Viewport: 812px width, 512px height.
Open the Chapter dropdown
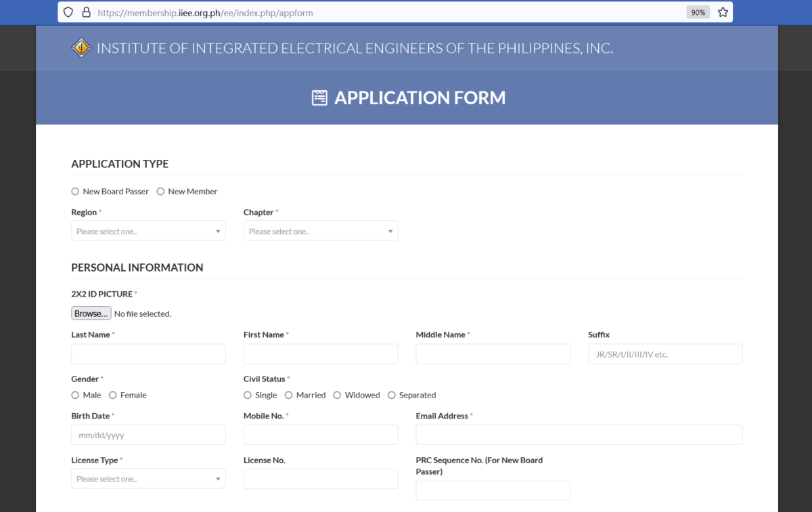coord(321,231)
